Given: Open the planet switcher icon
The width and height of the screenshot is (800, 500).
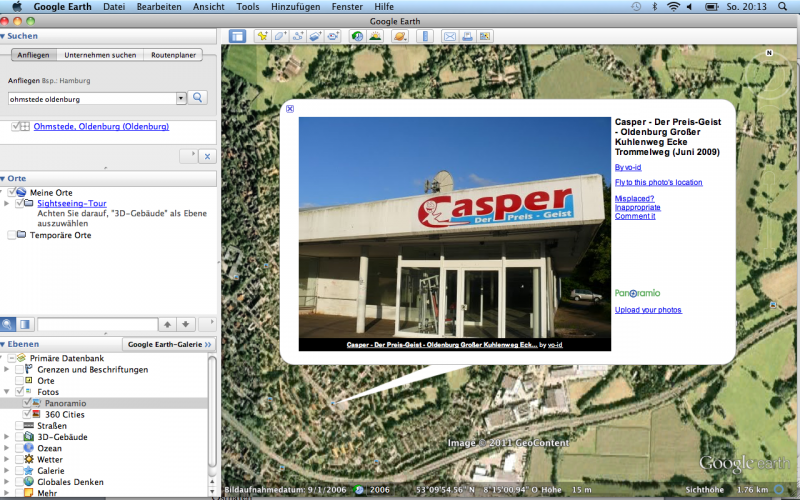Looking at the screenshot, I should (399, 36).
